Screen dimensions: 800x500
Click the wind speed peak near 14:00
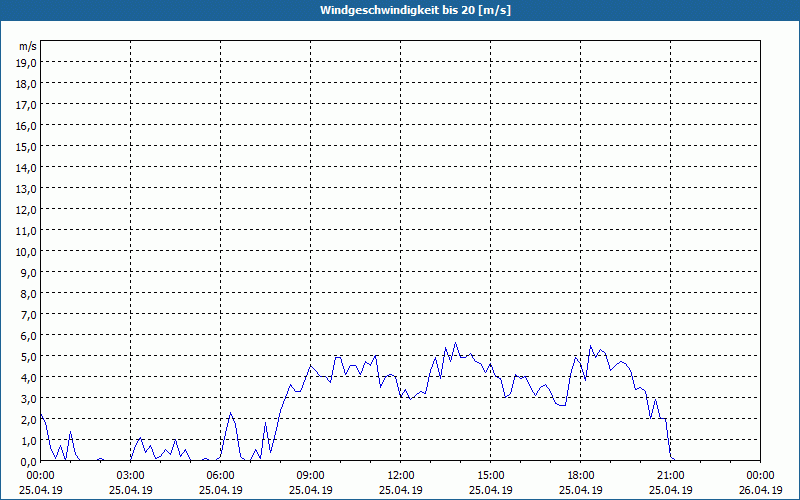click(x=456, y=343)
